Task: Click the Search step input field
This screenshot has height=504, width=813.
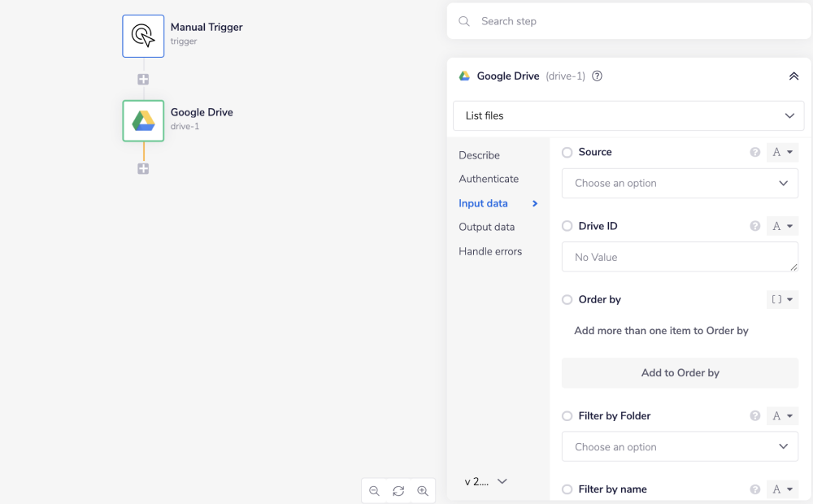Action: pos(634,21)
